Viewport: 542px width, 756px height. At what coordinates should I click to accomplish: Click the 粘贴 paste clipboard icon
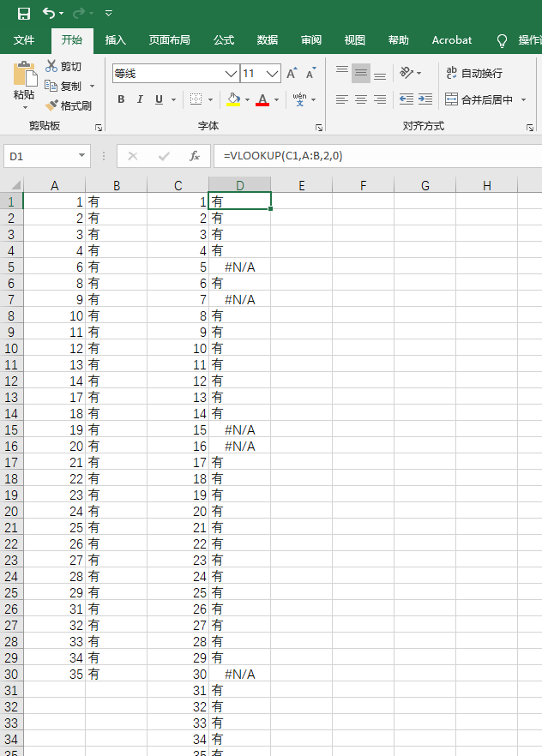[x=25, y=74]
